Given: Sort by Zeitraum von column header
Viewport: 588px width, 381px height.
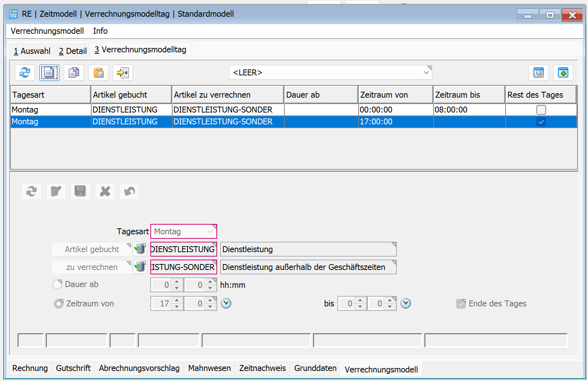Looking at the screenshot, I should click(395, 95).
